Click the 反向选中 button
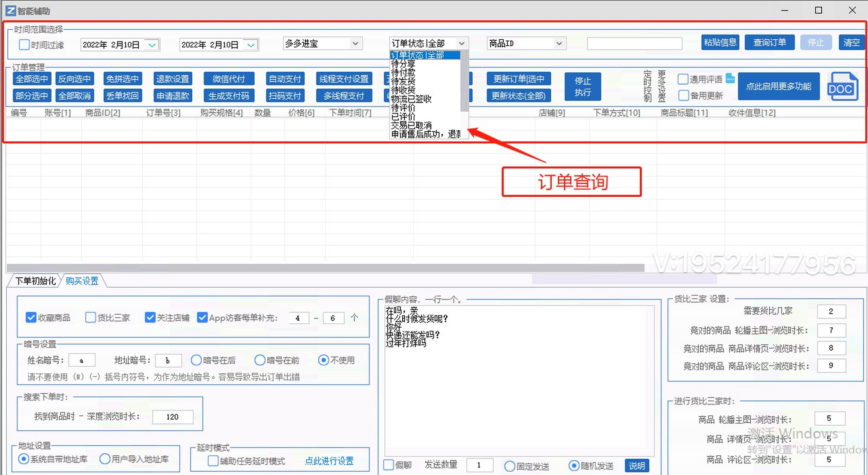The image size is (868, 475). pyautogui.click(x=75, y=79)
